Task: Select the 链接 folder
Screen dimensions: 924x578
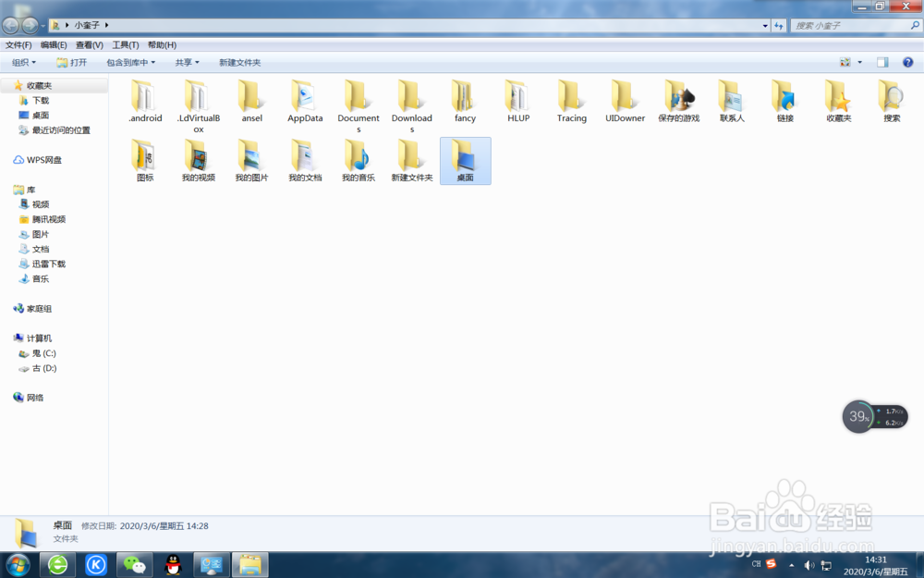Action: tap(784, 101)
